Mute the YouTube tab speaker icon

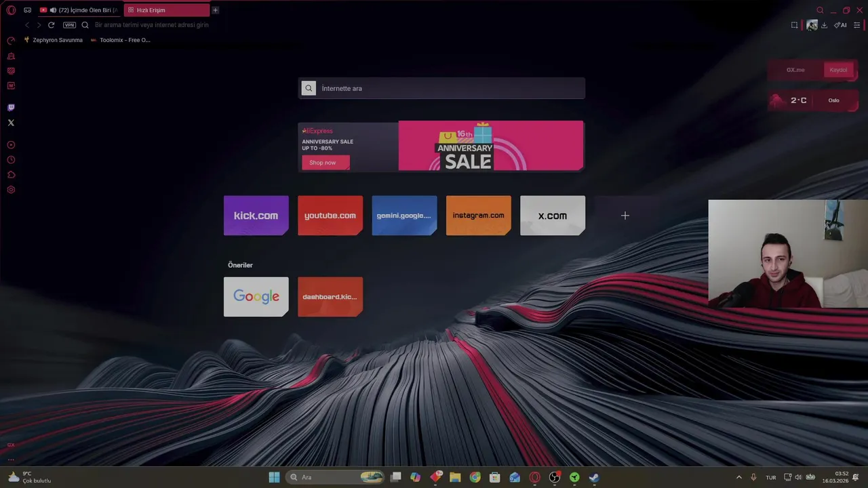click(53, 10)
